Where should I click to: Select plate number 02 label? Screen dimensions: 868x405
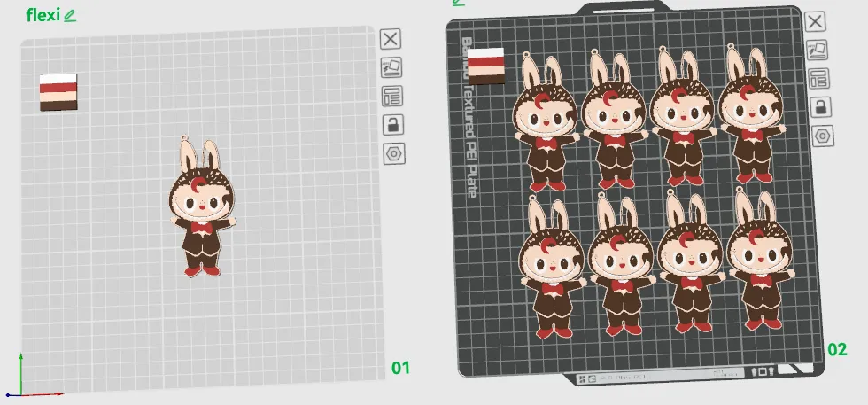[838, 349]
